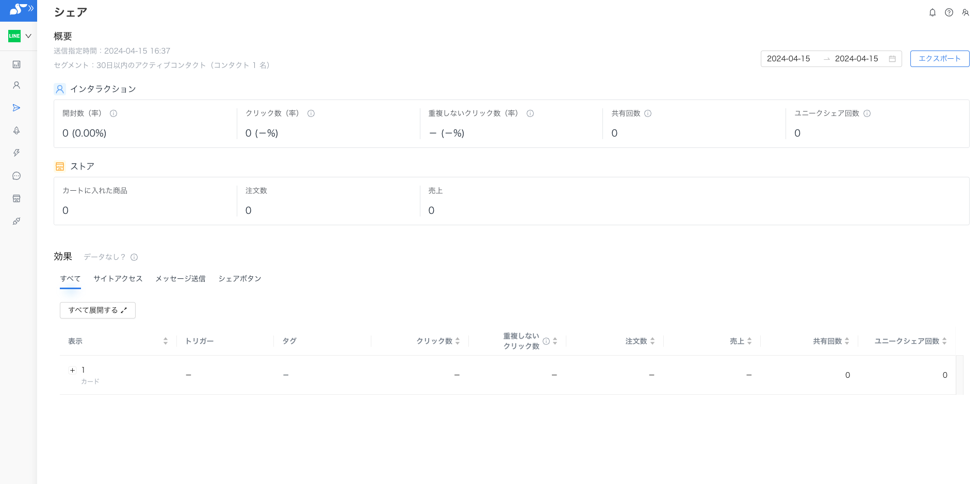Click the カード label under row 1
Image resolution: width=980 pixels, height=484 pixels.
(x=90, y=381)
